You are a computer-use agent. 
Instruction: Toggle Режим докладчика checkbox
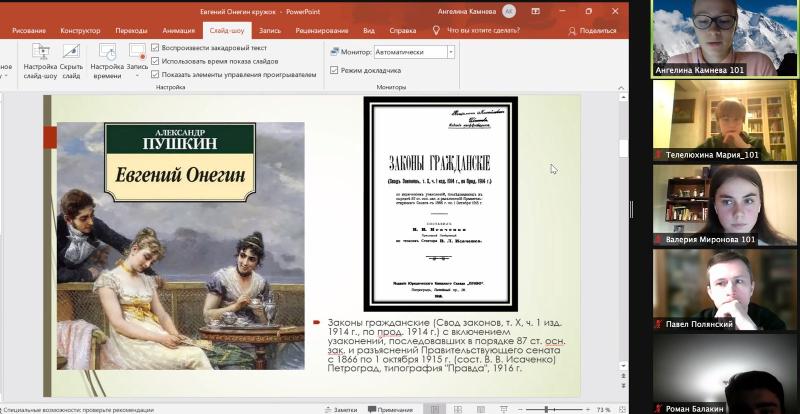tap(334, 70)
